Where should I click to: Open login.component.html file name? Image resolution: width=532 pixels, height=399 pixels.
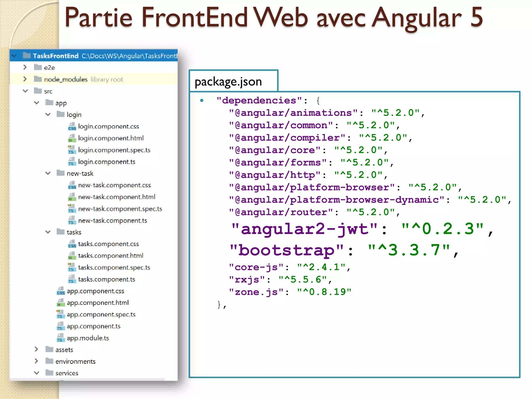pos(111,138)
